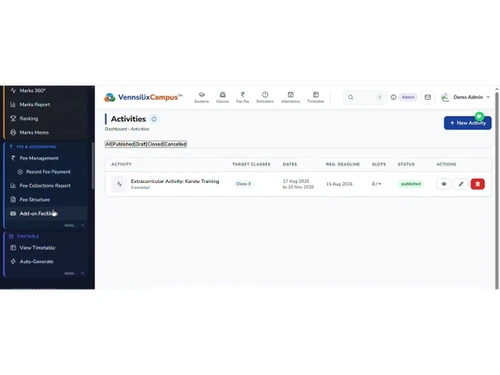The height and width of the screenshot is (375, 500).
Task: Click the VennsilixCampus logo
Action: point(143,97)
